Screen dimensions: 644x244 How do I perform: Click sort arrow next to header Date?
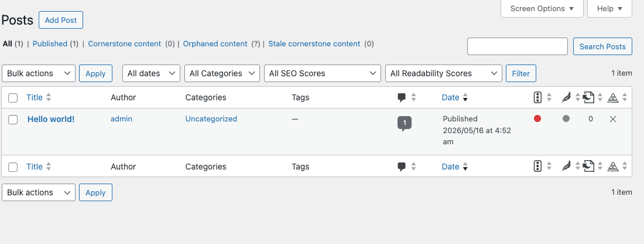(465, 97)
